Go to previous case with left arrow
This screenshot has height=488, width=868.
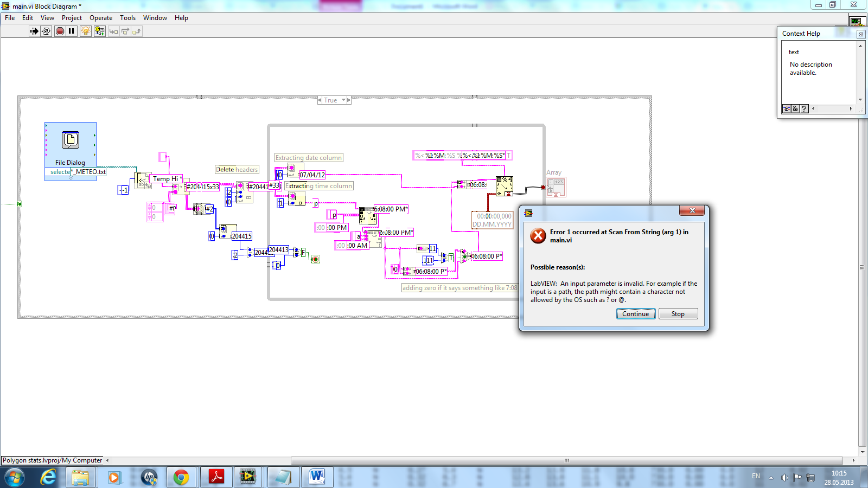pyautogui.click(x=320, y=100)
